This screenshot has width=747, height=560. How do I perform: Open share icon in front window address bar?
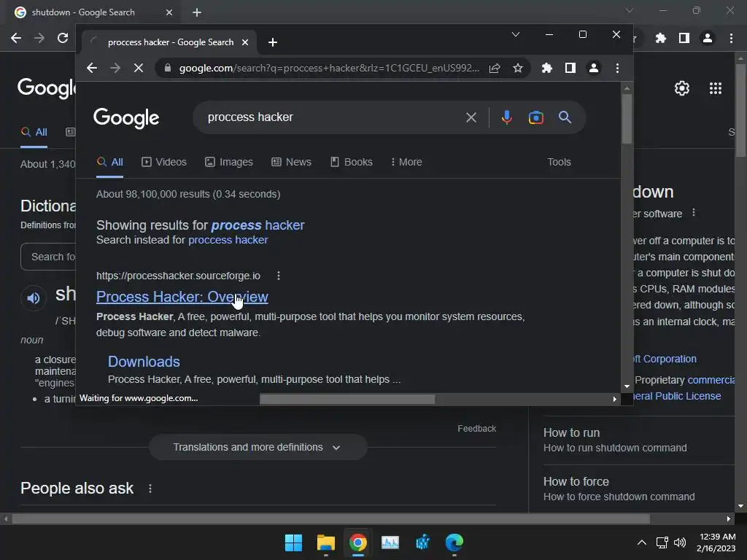495,68
